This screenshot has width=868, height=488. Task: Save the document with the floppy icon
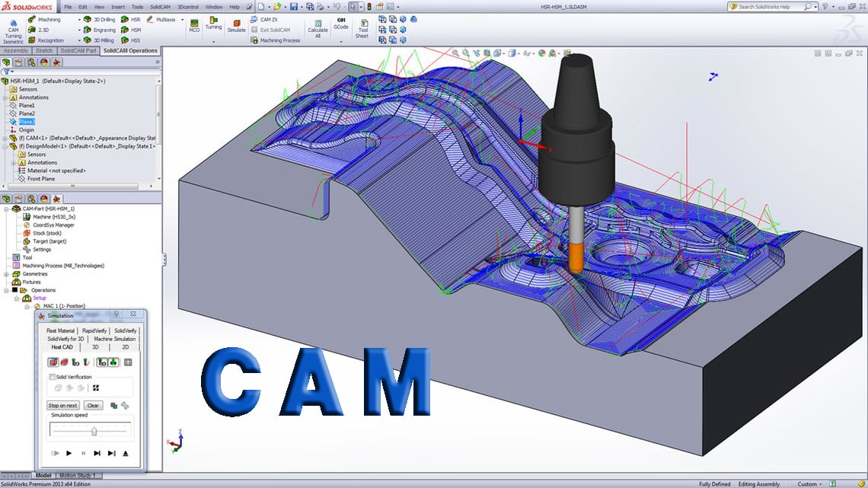pos(293,7)
